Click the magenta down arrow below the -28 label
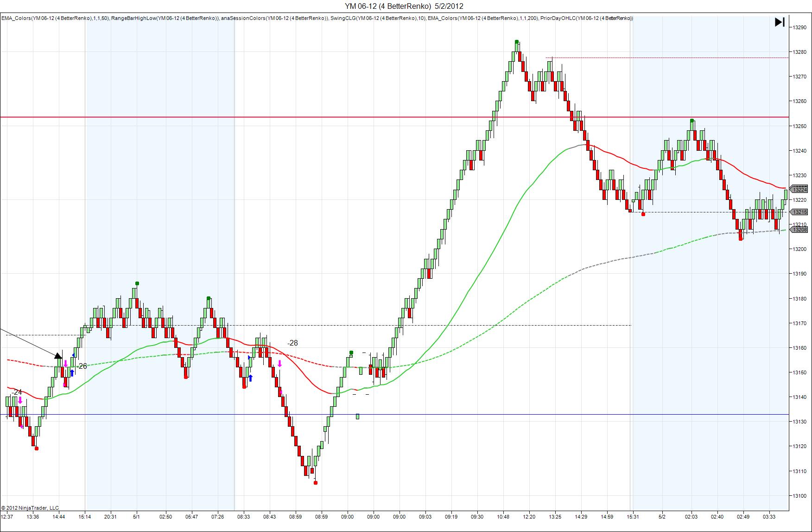This screenshot has height=532, width=812. pos(279,363)
